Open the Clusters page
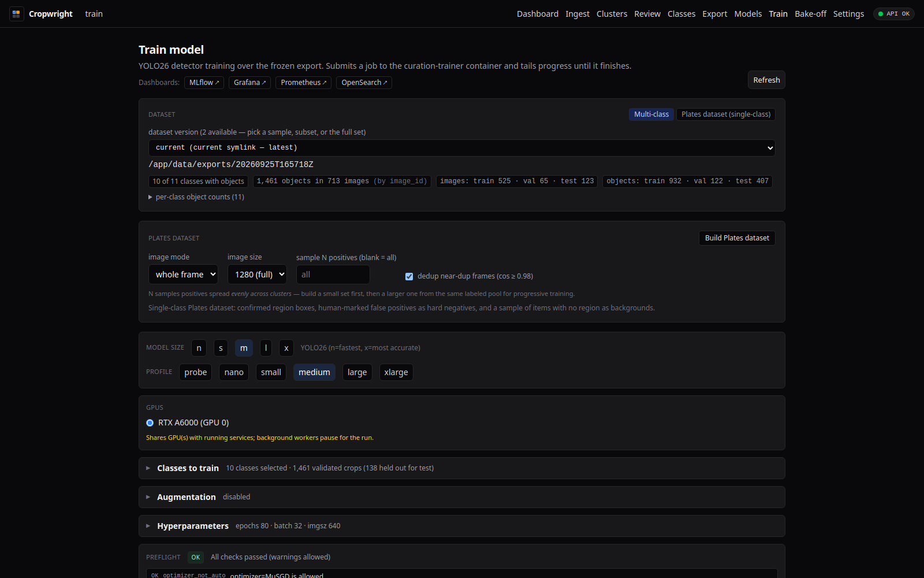Screen dimensions: 924x578 [x=612, y=14]
